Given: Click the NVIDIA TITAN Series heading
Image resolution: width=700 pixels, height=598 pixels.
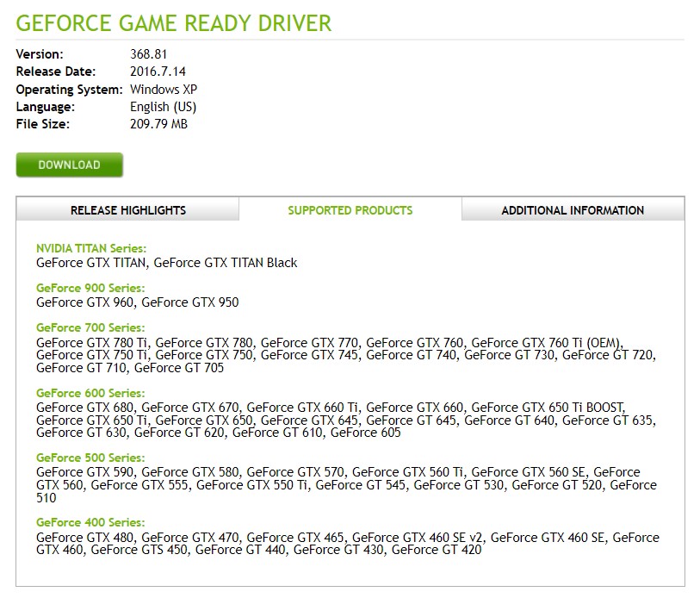Looking at the screenshot, I should pyautogui.click(x=91, y=248).
